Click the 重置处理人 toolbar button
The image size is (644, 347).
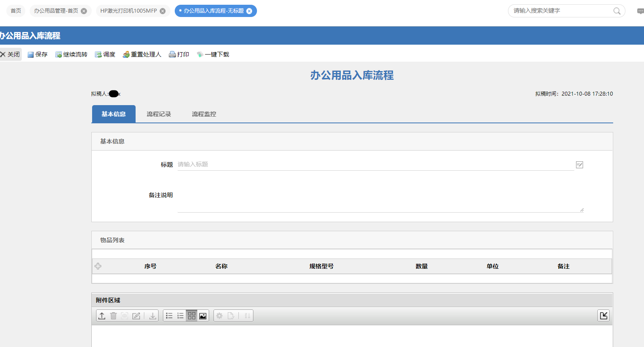[x=142, y=55]
